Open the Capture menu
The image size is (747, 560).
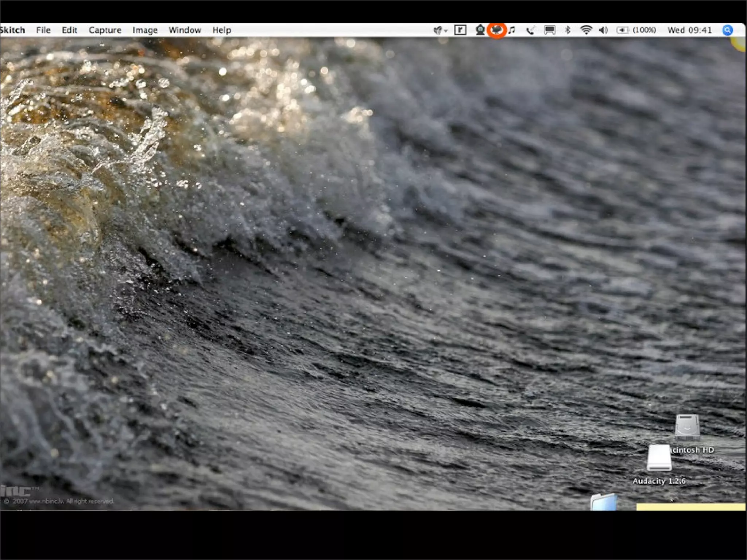[x=105, y=30]
